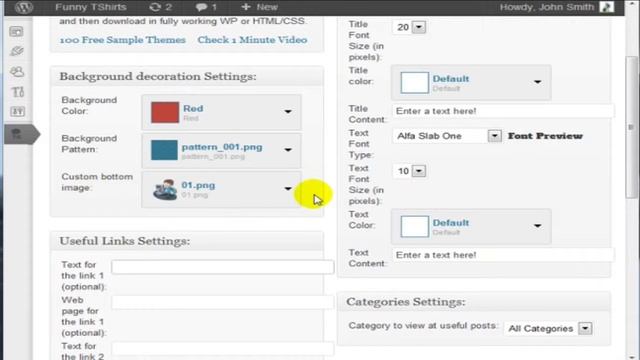Click the Text Content text field
Image resolution: width=640 pixels, height=360 pixels.
[503, 255]
